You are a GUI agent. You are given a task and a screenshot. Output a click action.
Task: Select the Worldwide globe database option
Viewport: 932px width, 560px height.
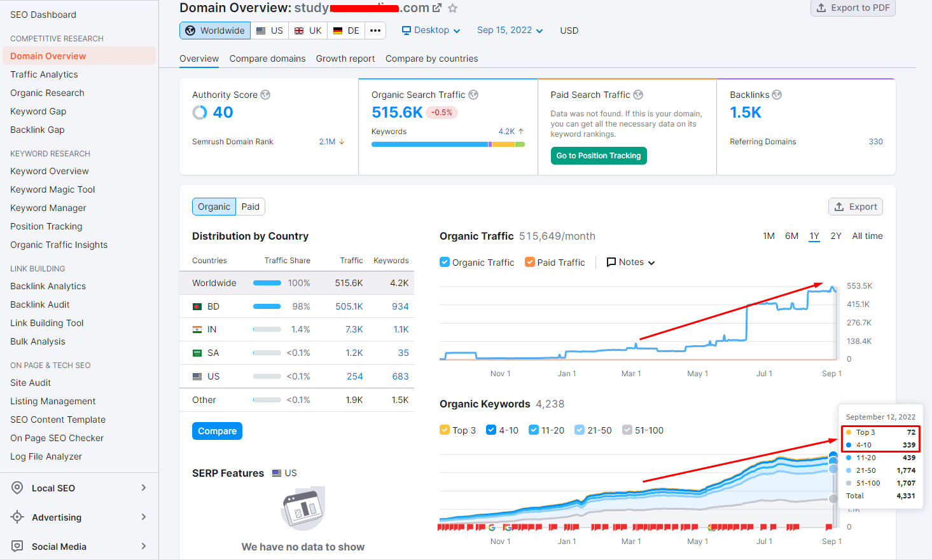[x=215, y=31]
